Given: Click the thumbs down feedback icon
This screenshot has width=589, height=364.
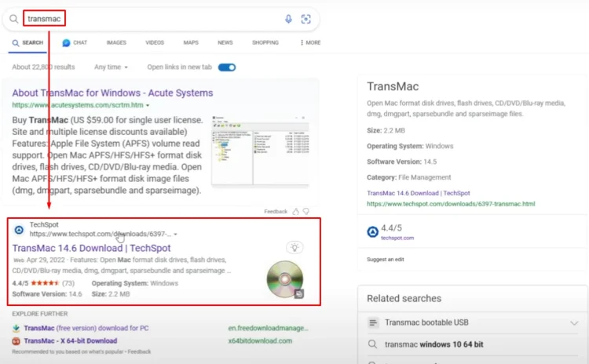Looking at the screenshot, I should pos(305,211).
